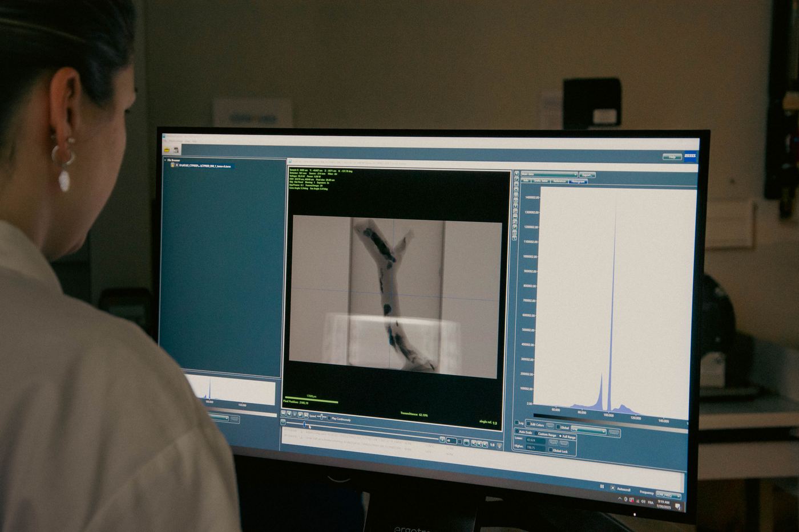Click the grayscale gradient bar below the histogram
The height and width of the screenshot is (532, 799).
coord(611,423)
